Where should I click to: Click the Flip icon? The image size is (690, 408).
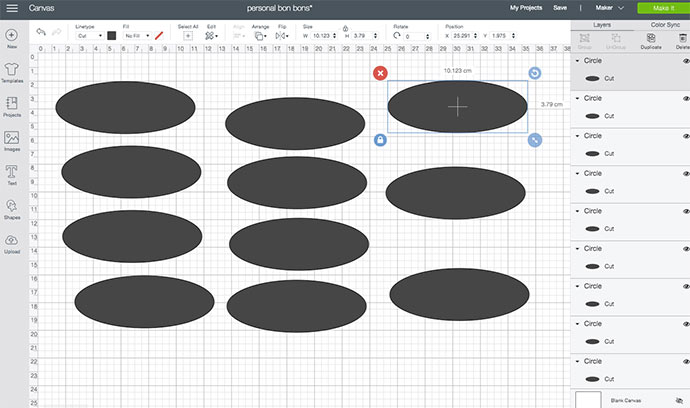pyautogui.click(x=281, y=36)
